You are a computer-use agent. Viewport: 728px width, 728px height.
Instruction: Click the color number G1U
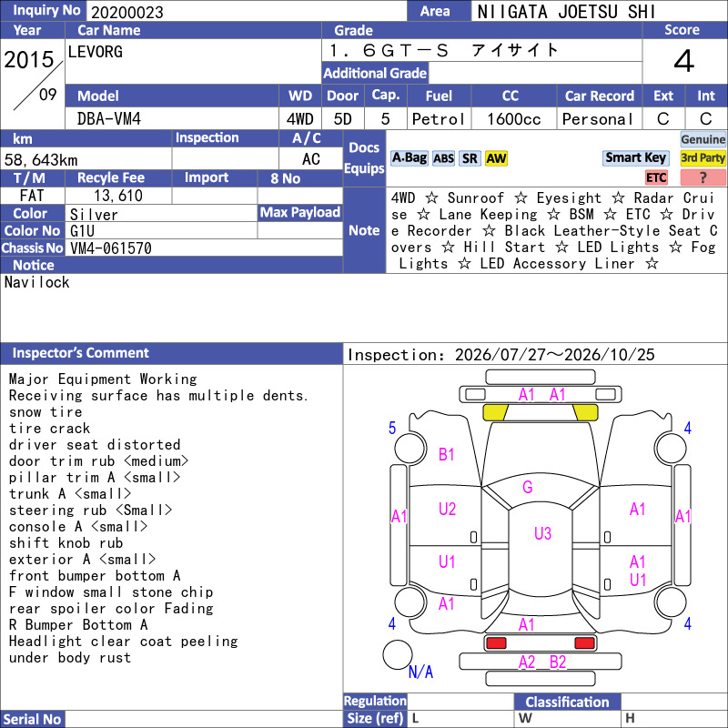pos(82,231)
